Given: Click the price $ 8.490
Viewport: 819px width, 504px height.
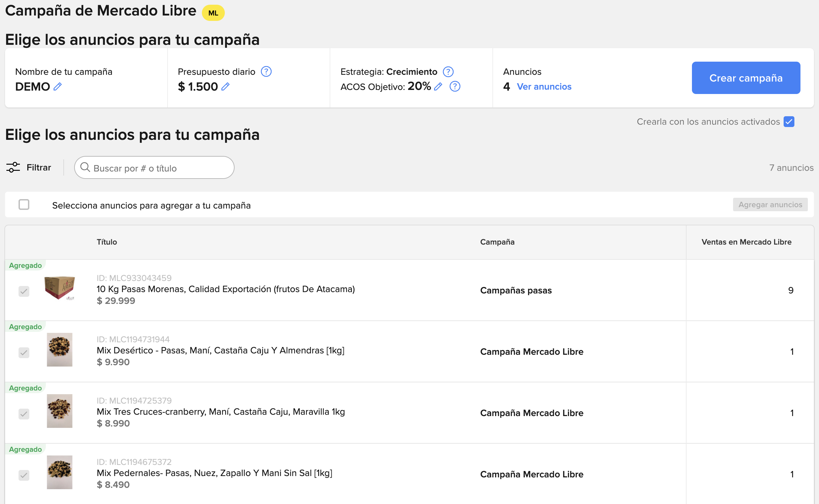Looking at the screenshot, I should (x=113, y=484).
